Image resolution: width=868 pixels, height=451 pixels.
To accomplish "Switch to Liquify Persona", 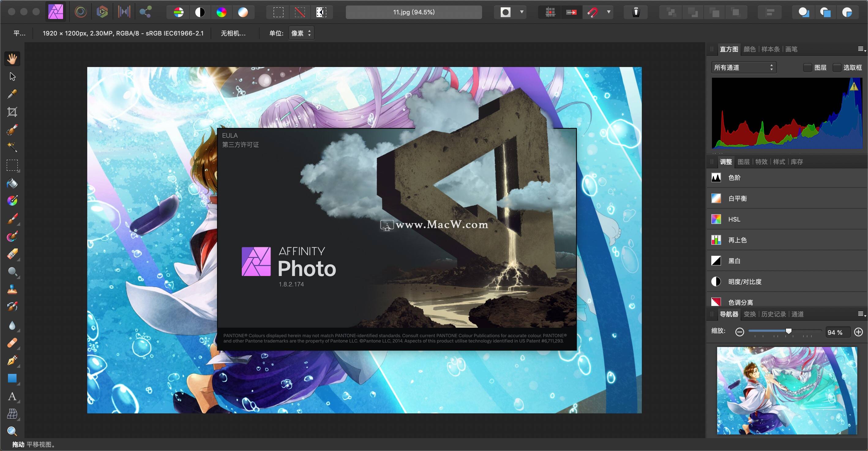I will pos(80,12).
